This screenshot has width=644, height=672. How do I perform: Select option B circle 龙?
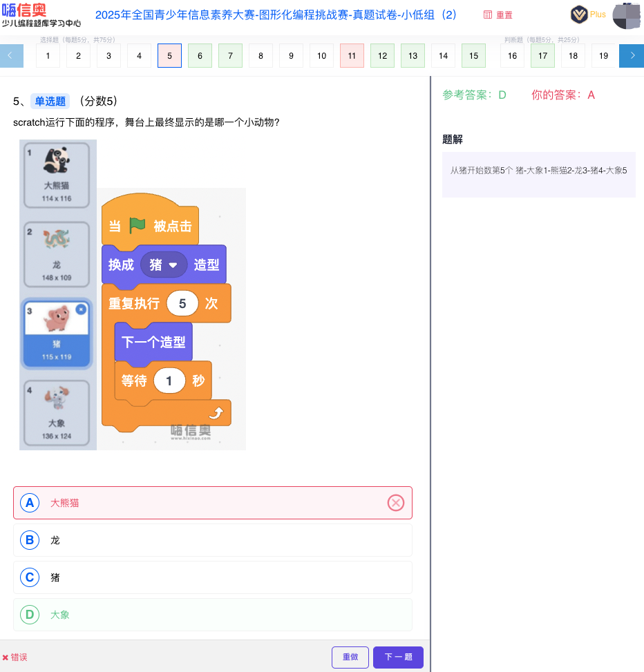click(x=30, y=540)
